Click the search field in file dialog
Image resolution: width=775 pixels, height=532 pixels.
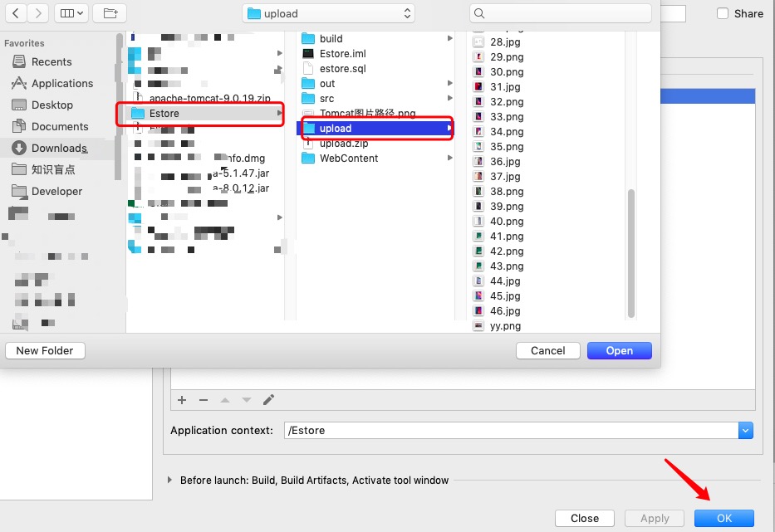coord(561,13)
